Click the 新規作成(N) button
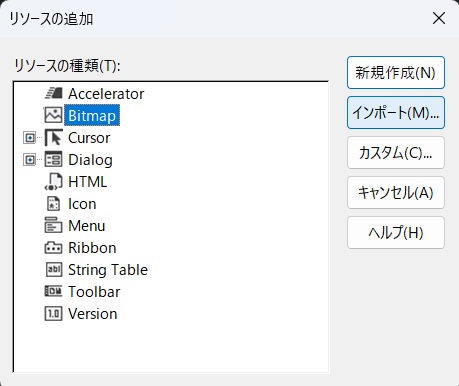459x386 pixels. point(396,73)
